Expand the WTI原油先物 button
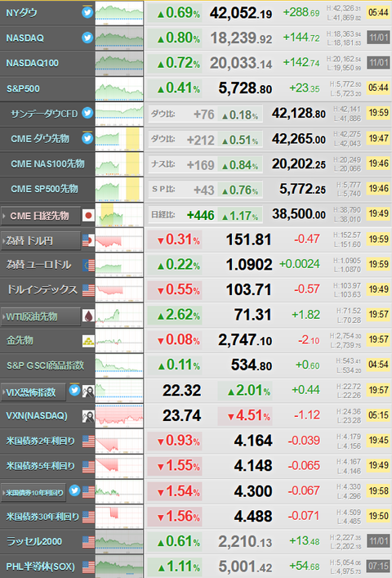392x578 pixels. [41, 316]
